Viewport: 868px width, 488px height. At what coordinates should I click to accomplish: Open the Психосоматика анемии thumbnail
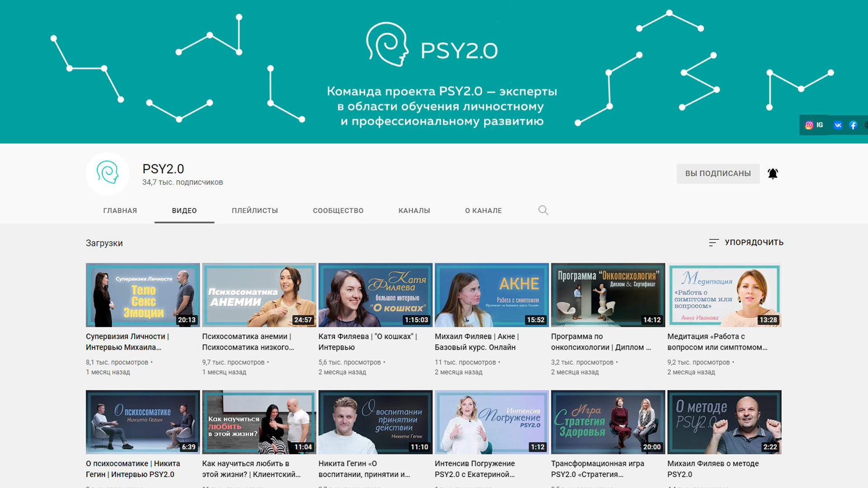259,295
